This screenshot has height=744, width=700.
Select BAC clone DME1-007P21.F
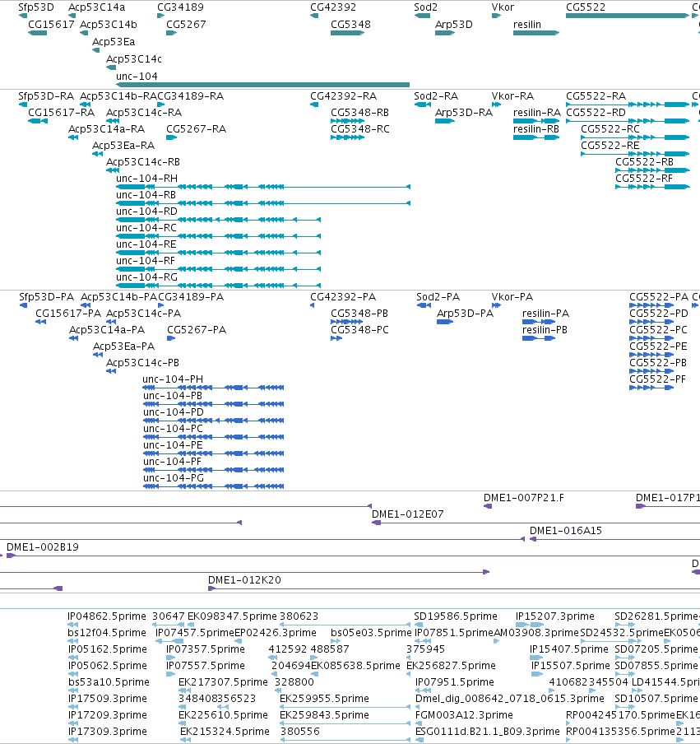point(524,498)
